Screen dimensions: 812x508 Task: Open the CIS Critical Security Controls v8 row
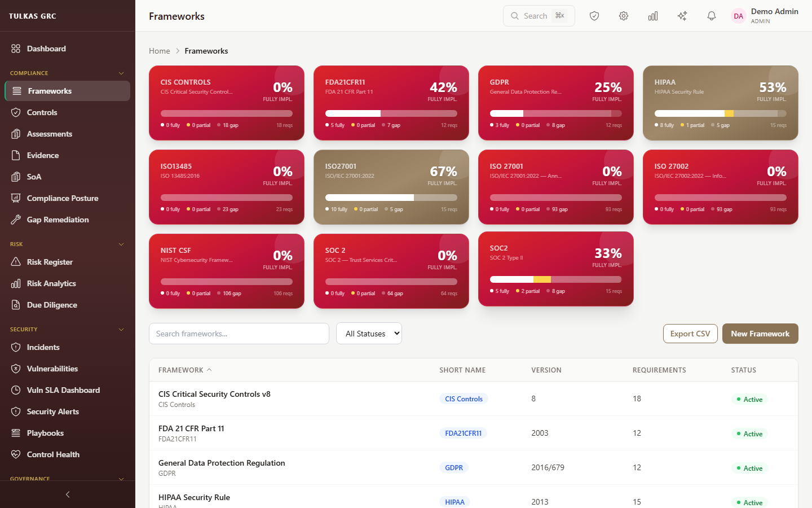(x=474, y=399)
